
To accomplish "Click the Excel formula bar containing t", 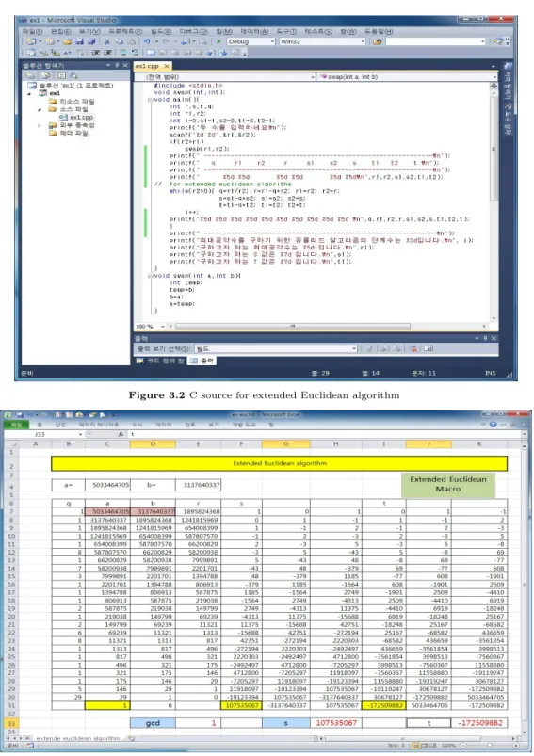I will [326, 434].
